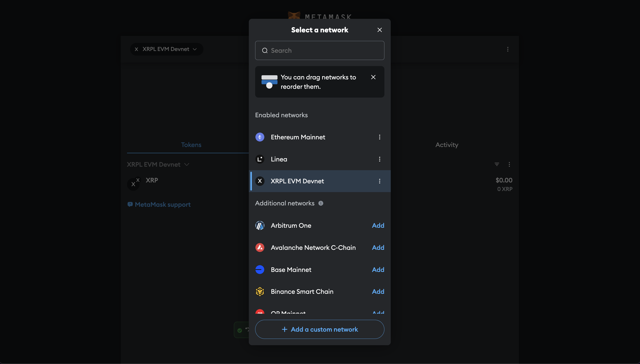640x364 pixels.
Task: Click the Additional networks info icon
Action: click(321, 203)
